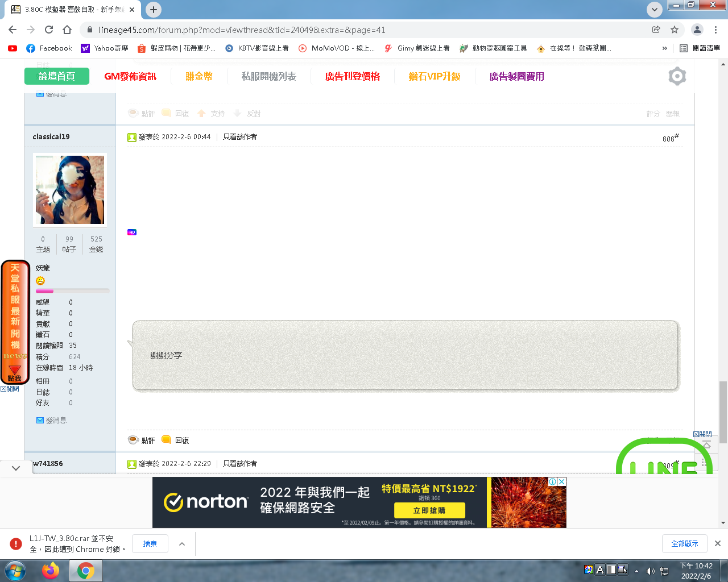
Task: Open the Gimy 劇迷線上看 bookmark
Action: tap(417, 48)
